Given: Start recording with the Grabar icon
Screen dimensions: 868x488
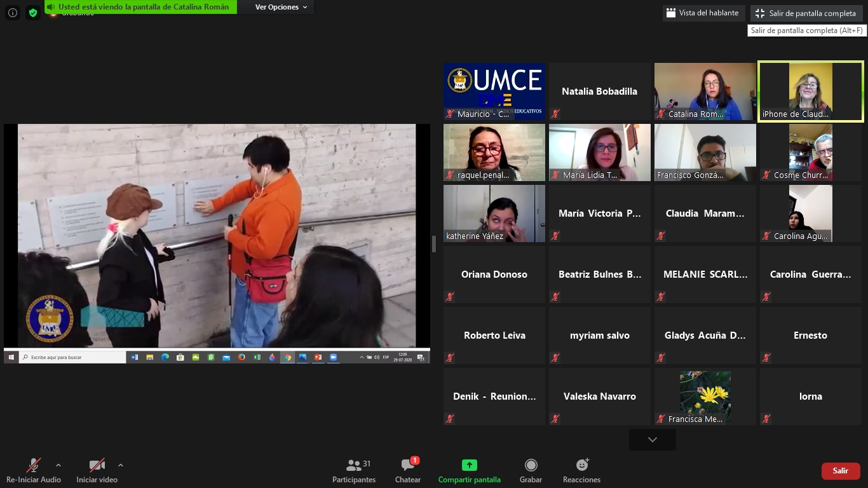Looking at the screenshot, I should pos(531,465).
